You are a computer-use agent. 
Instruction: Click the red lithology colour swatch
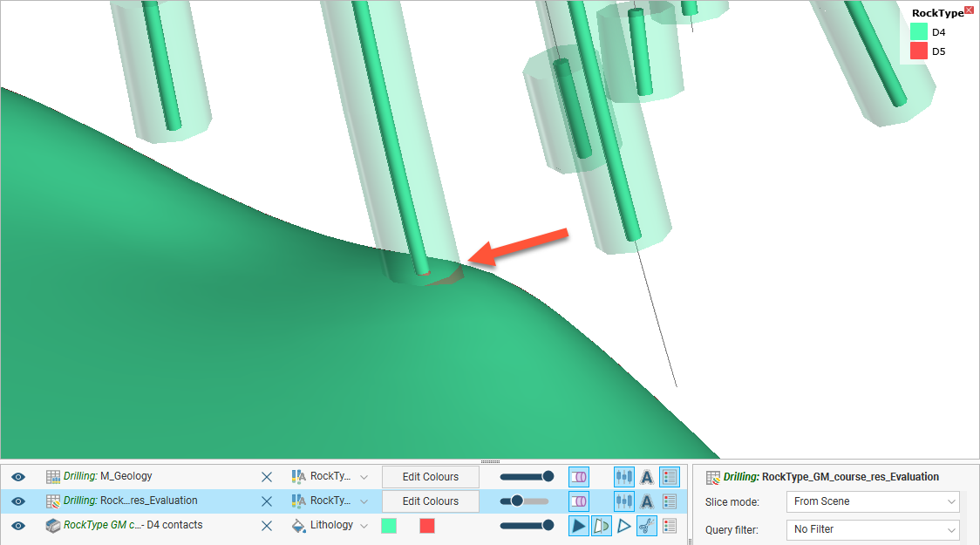click(427, 526)
